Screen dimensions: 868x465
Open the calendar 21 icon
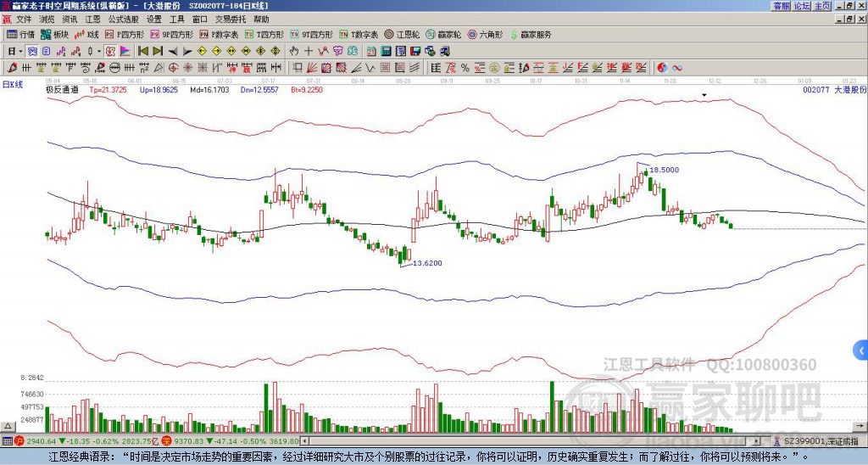click(x=371, y=51)
